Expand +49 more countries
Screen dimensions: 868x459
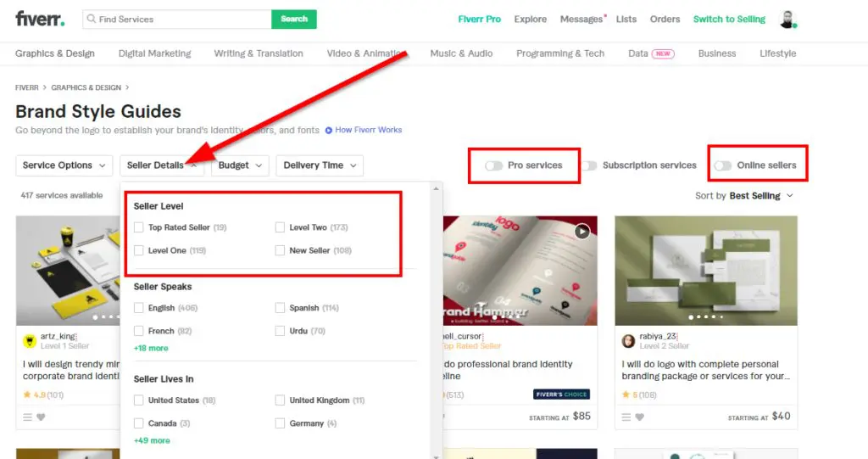(x=152, y=440)
